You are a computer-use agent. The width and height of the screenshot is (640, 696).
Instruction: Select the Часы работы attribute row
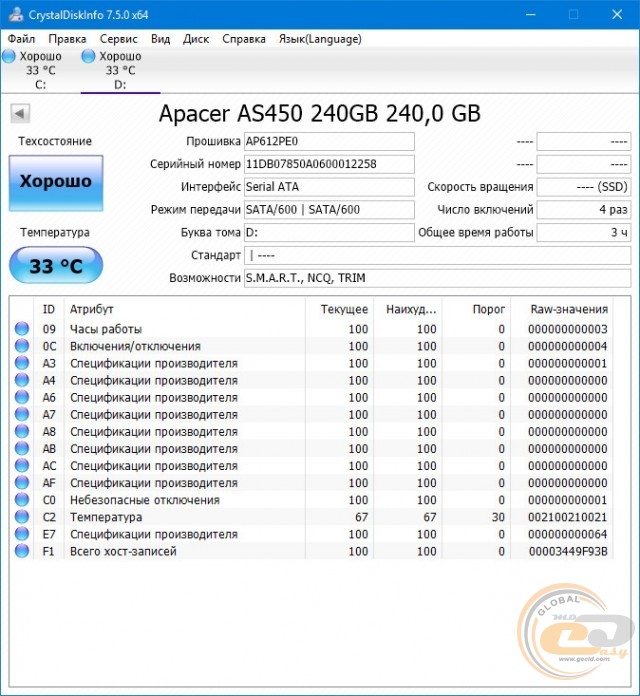tap(312, 329)
